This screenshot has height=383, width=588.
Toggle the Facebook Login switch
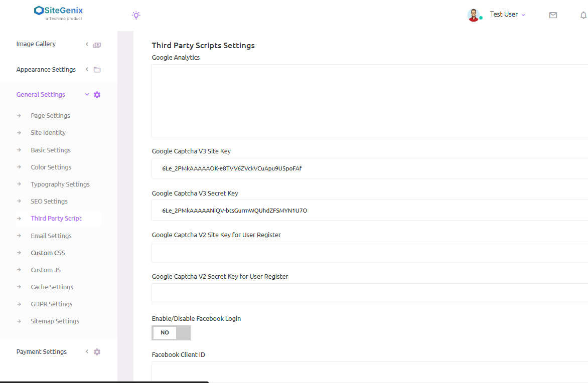tap(171, 333)
